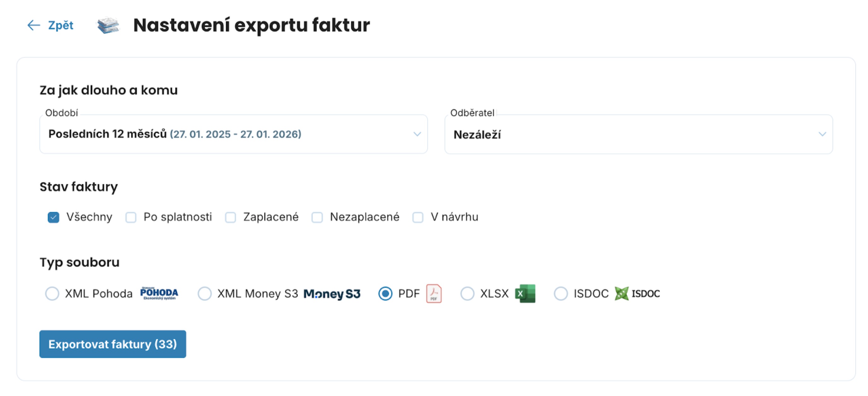Click the invoice stack icon beside title
This screenshot has height=396, width=868.
[108, 25]
